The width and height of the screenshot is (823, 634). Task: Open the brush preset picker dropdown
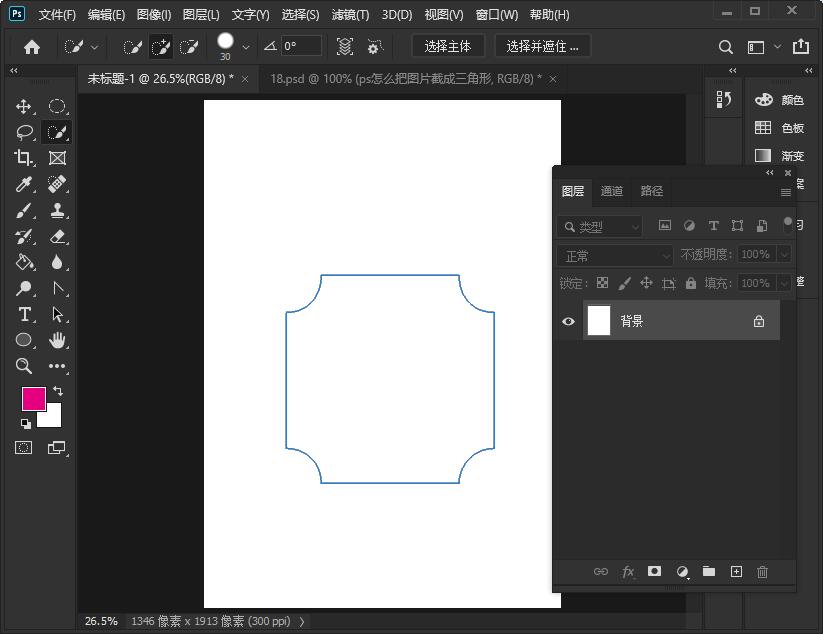(x=246, y=47)
